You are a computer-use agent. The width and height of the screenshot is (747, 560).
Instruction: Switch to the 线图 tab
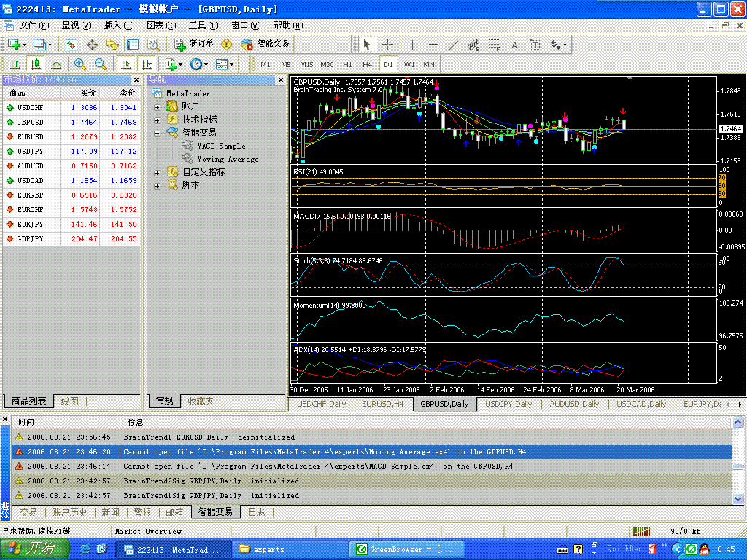pos(69,402)
